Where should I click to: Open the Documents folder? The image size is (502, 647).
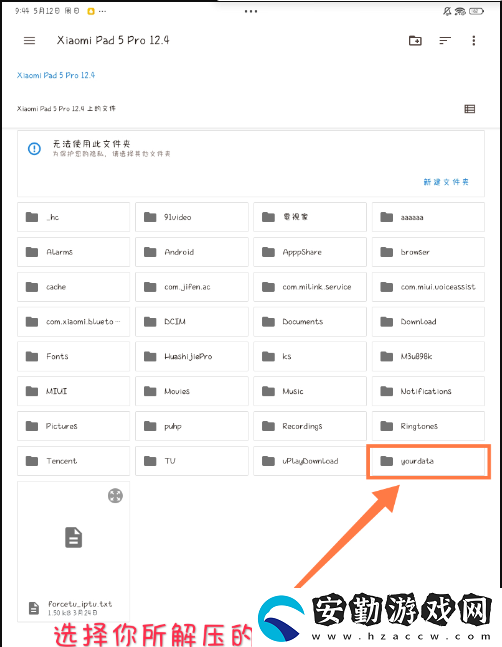(310, 321)
